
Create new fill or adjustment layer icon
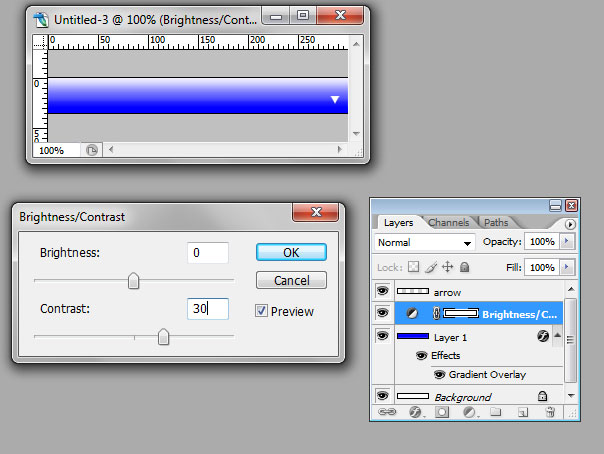click(x=469, y=412)
